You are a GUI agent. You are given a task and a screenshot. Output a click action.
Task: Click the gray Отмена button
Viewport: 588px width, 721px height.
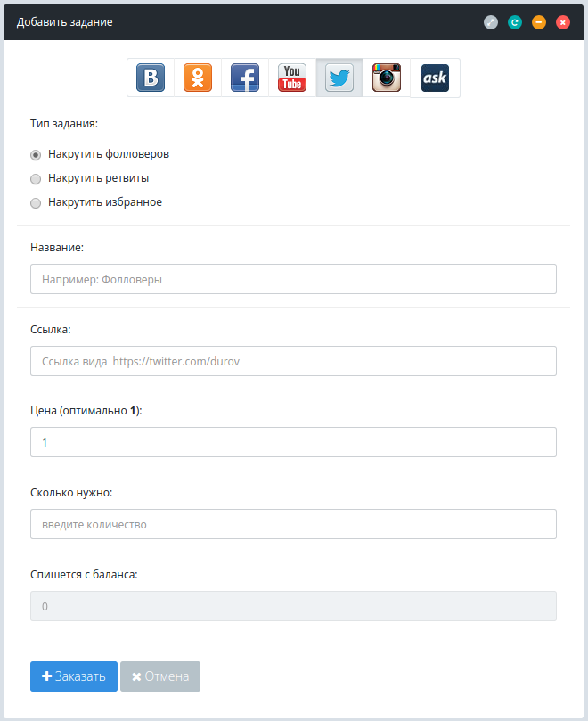pos(160,676)
